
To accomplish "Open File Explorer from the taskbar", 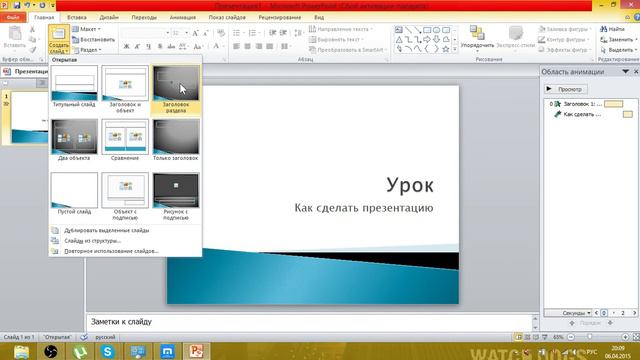I will tap(21, 351).
